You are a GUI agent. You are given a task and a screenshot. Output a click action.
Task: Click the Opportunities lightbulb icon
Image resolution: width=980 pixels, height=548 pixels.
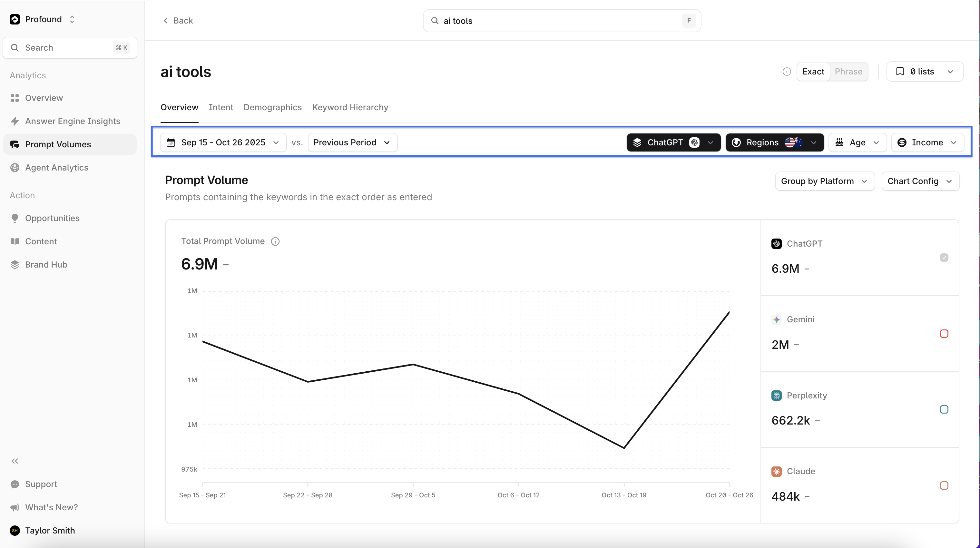15,218
